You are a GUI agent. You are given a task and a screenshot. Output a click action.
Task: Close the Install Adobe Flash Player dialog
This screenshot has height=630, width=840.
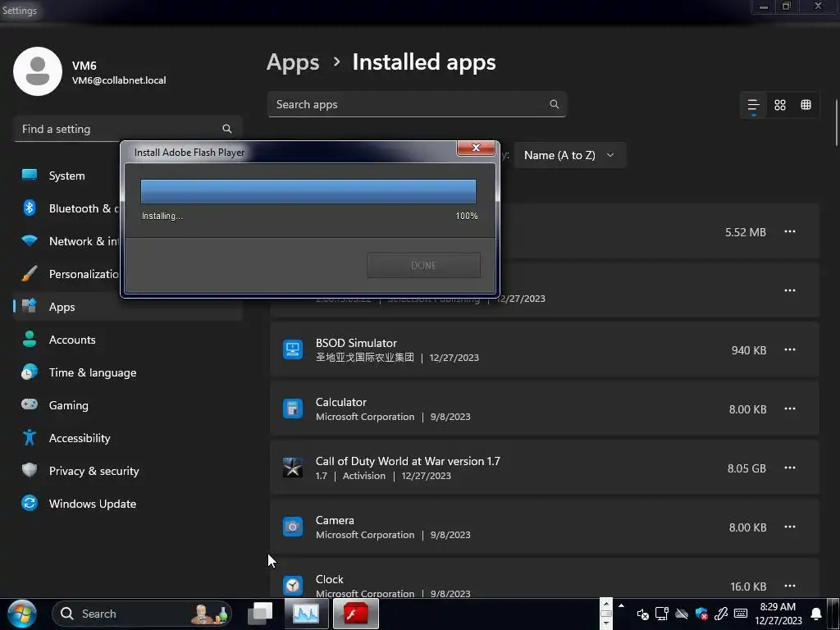point(476,148)
